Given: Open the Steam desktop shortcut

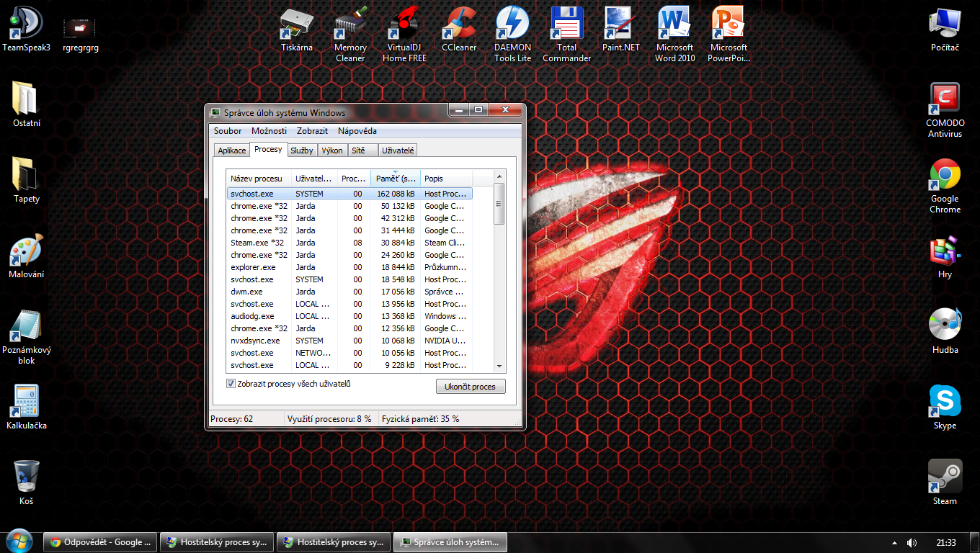Looking at the screenshot, I should 945,478.
